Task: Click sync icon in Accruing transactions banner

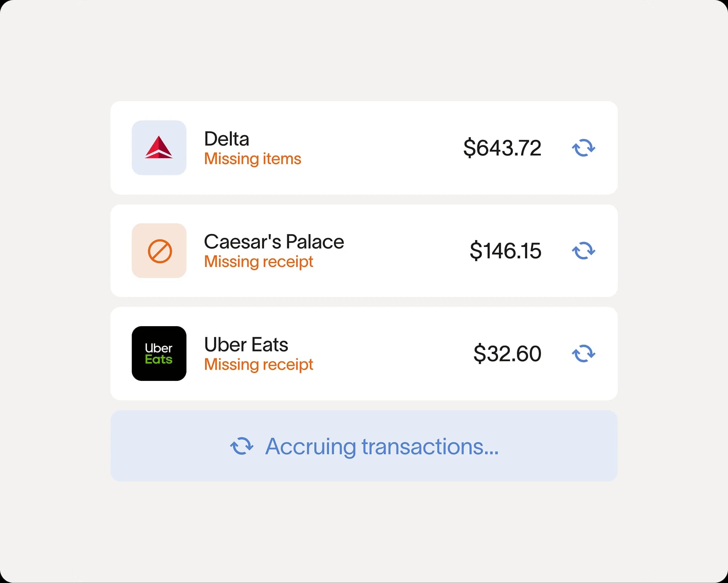Action: pyautogui.click(x=242, y=446)
